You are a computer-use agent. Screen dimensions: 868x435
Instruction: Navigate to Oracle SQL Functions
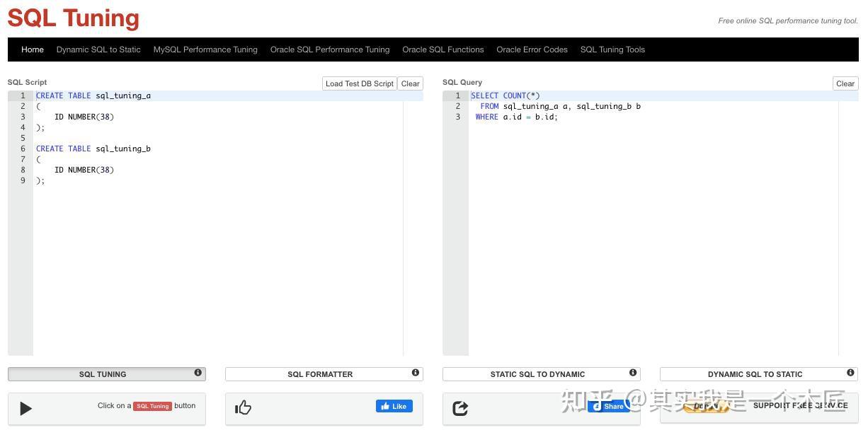(x=442, y=50)
